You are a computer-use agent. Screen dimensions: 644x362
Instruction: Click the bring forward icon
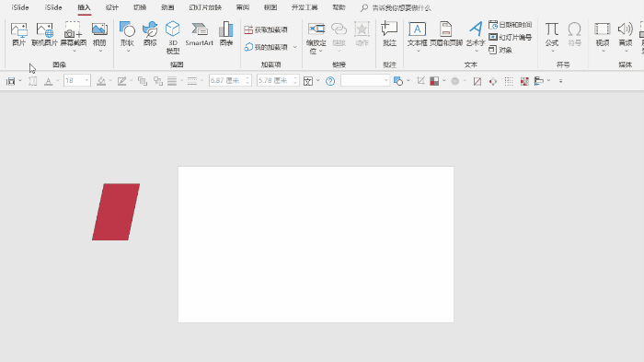pyautogui.click(x=143, y=81)
